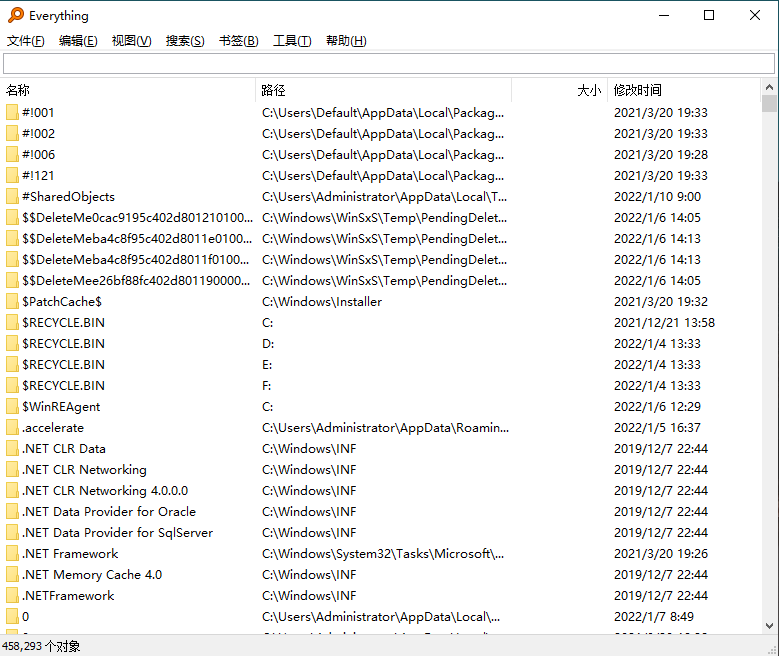Screen dimensions: 779x656
Task: Select the $PatchCache$ folder icon
Action: (x=12, y=302)
